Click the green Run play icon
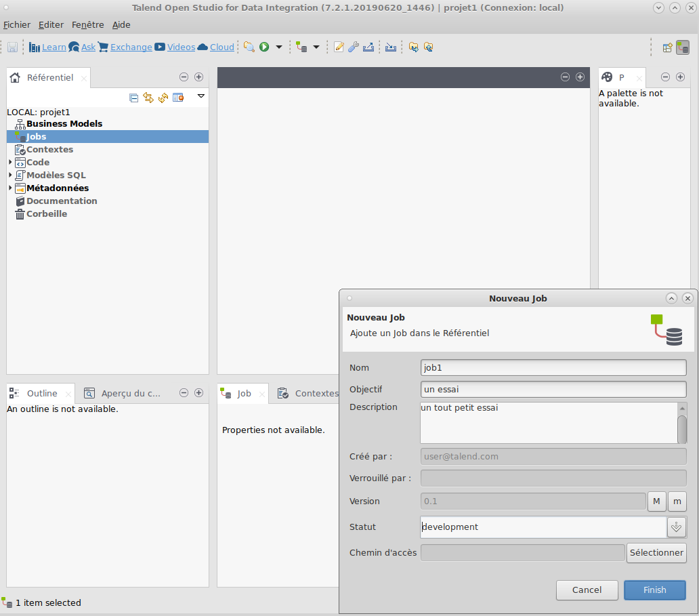The image size is (699, 616). click(264, 47)
